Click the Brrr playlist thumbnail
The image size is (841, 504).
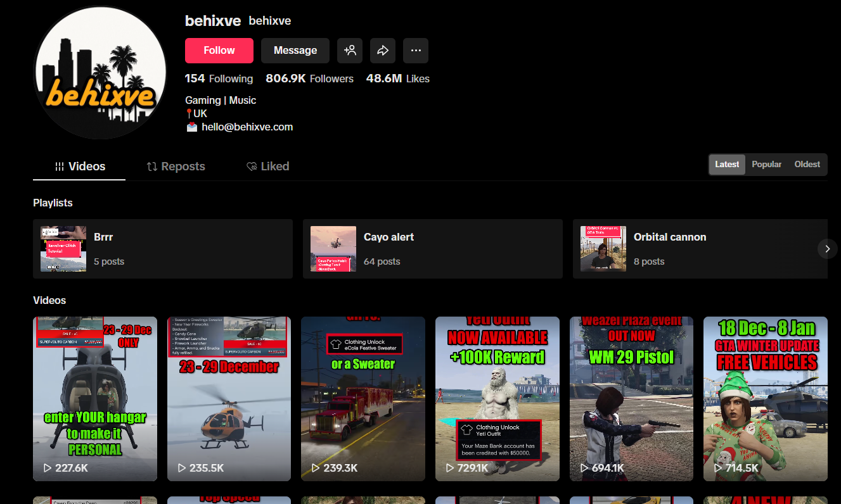coord(63,249)
